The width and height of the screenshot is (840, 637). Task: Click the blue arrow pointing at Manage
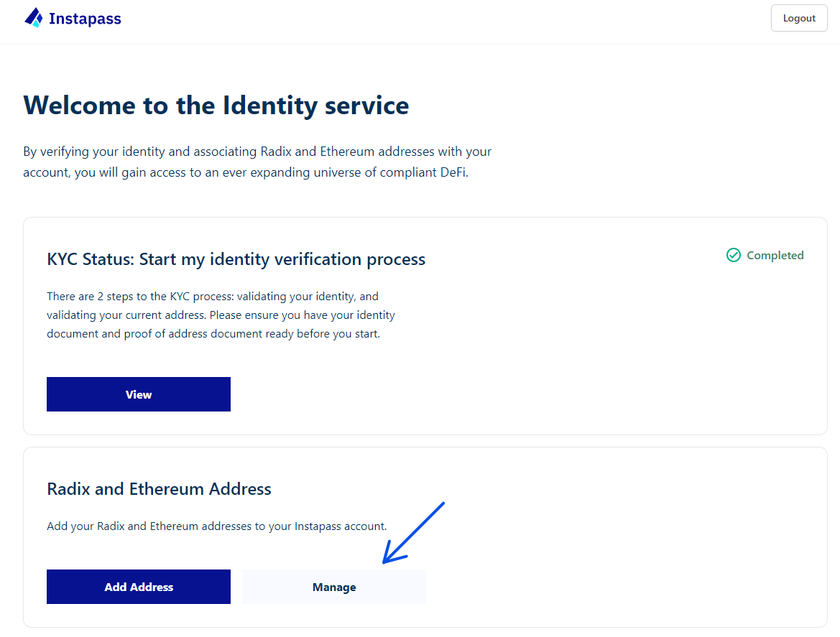413,533
